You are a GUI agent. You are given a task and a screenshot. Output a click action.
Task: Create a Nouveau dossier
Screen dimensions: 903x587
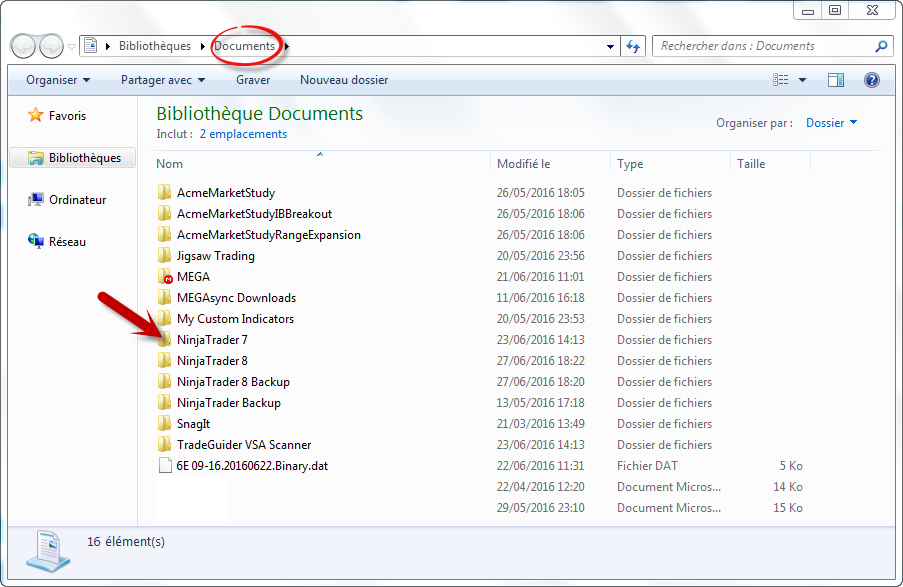click(x=344, y=80)
